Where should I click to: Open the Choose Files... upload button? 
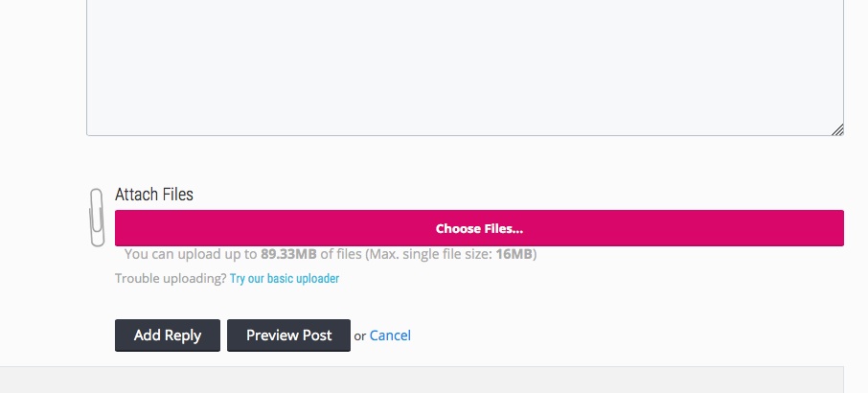479,228
